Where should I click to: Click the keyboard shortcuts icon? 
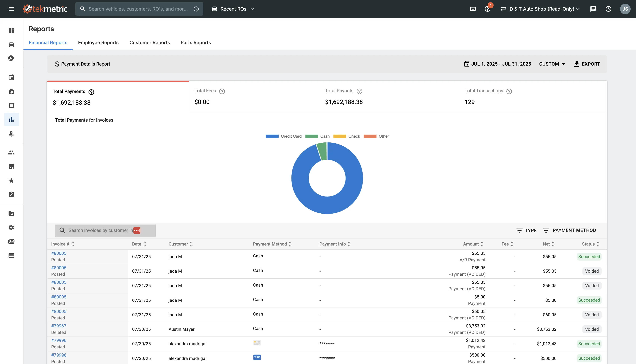pos(473,9)
